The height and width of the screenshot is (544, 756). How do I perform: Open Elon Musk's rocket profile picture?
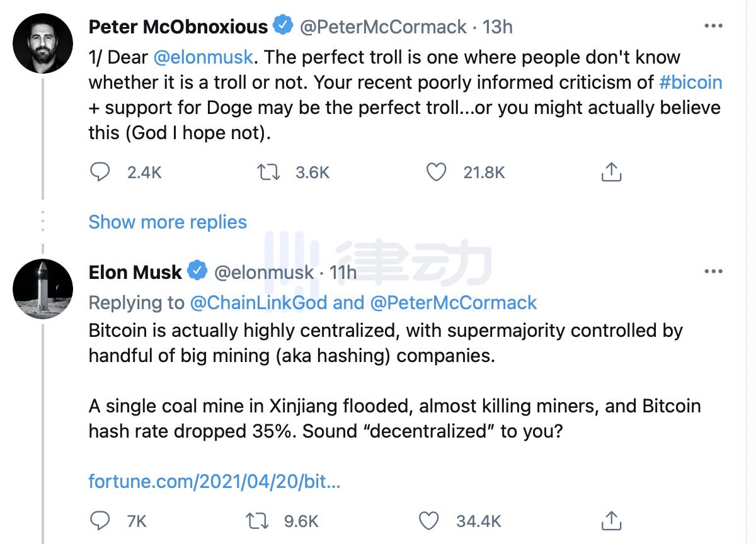click(42, 287)
